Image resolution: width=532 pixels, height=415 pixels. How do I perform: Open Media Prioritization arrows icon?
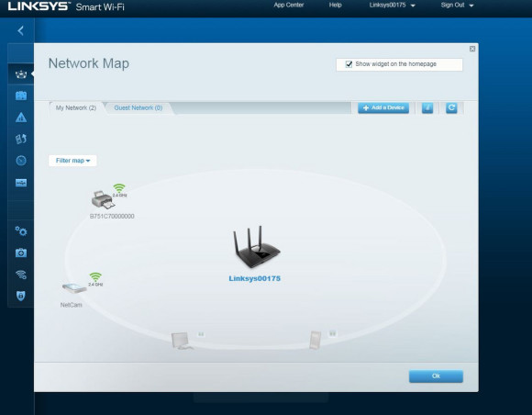[21, 139]
